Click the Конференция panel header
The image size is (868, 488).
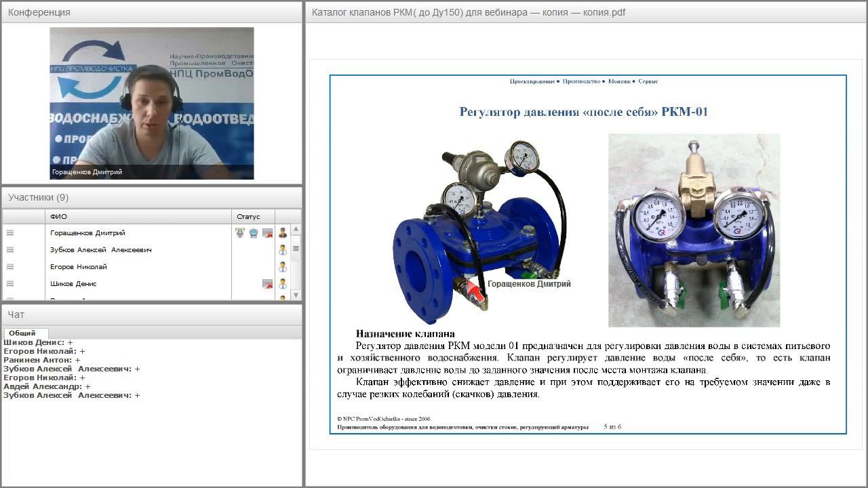coord(152,12)
